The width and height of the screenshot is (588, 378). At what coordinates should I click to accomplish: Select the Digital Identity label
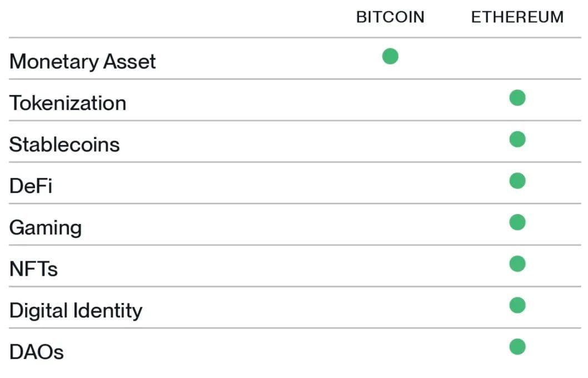(76, 311)
